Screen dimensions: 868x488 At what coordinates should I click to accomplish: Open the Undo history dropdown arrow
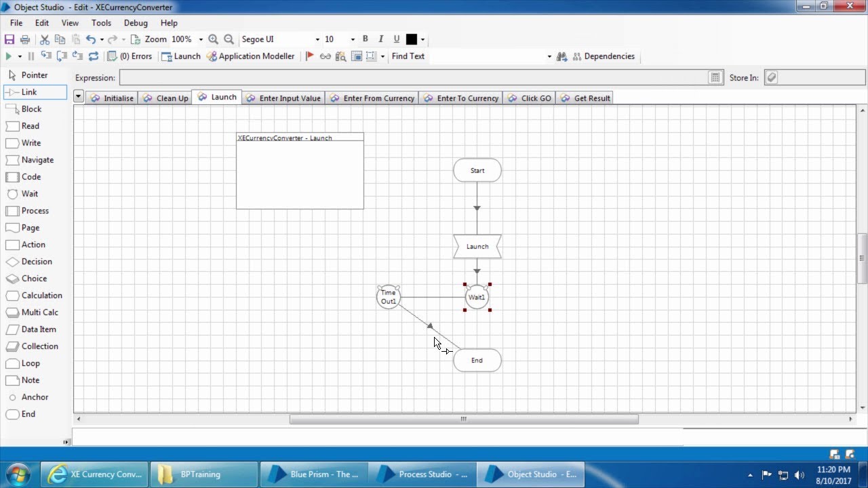pyautogui.click(x=101, y=39)
